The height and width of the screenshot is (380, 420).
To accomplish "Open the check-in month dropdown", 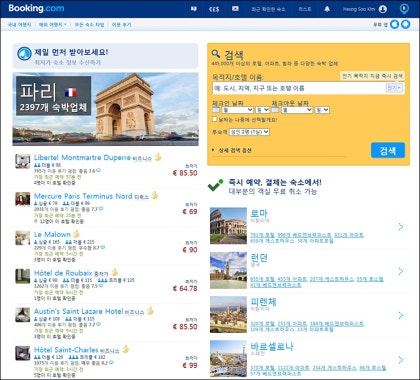I will [x=238, y=110].
